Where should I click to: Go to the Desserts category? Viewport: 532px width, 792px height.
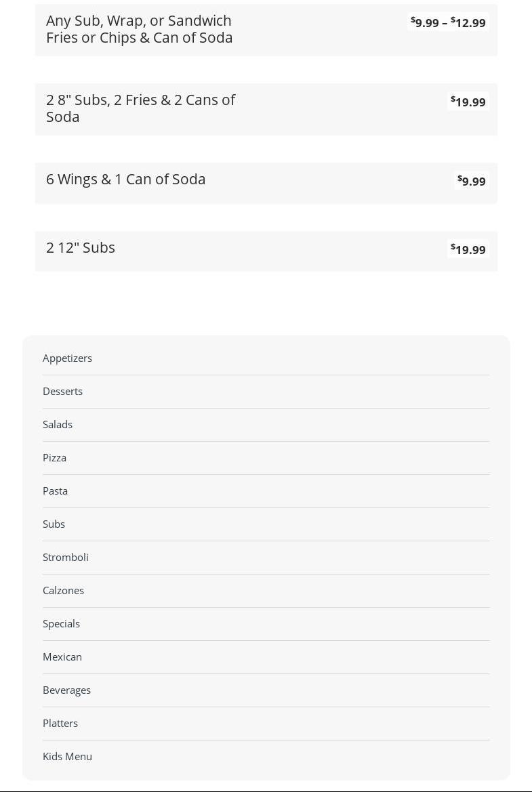click(62, 391)
